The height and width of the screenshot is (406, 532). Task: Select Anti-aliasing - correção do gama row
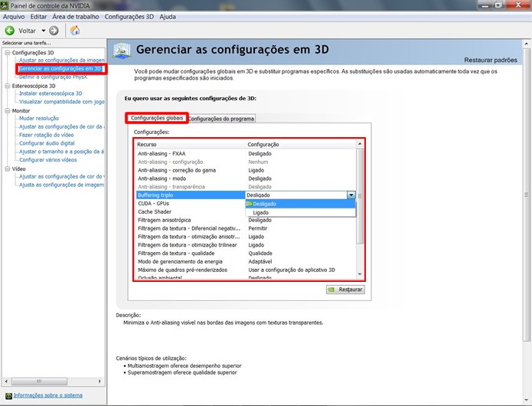(246, 170)
